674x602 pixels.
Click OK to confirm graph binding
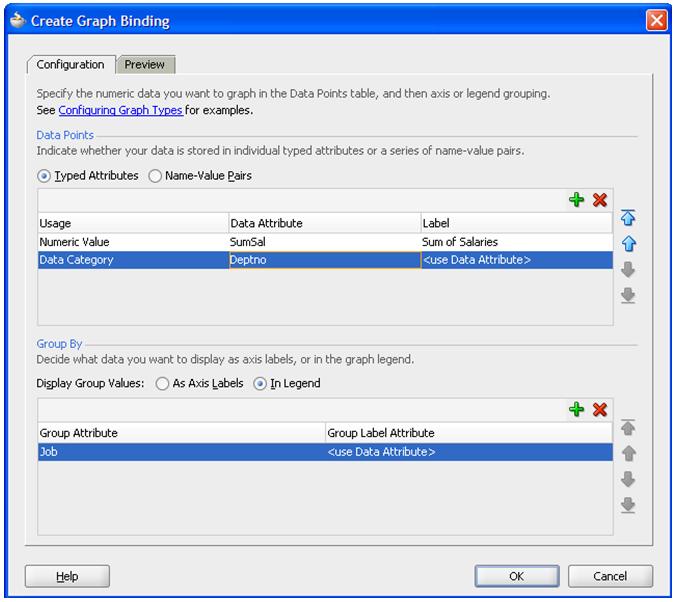[x=516, y=576]
